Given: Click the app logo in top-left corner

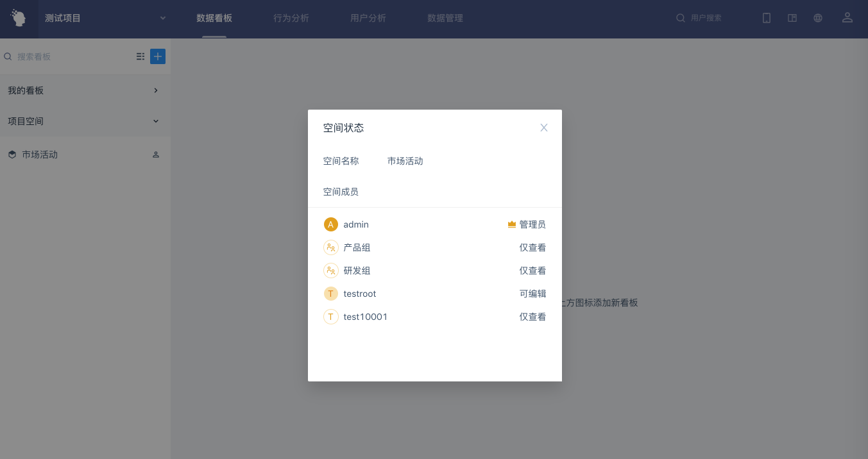Looking at the screenshot, I should (19, 18).
